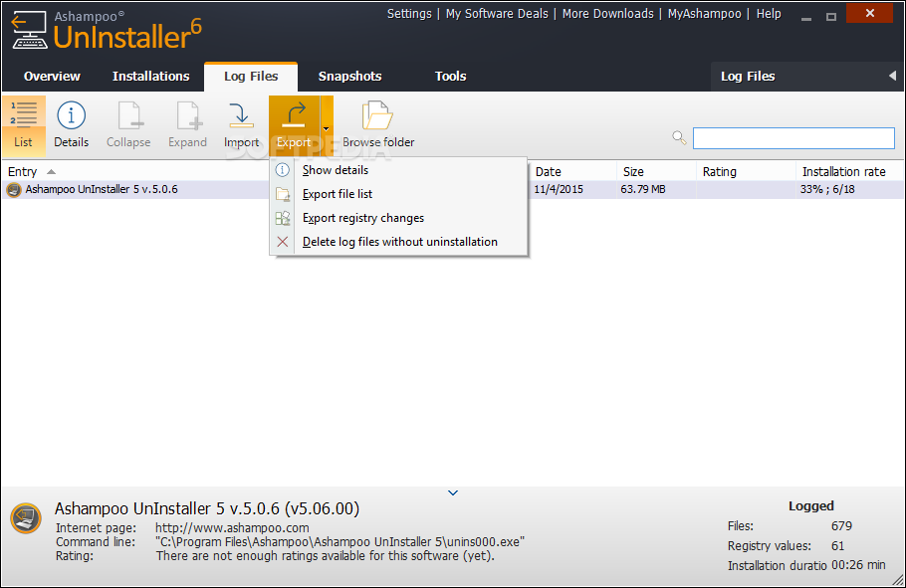Click the Import log file icon
Viewport: 906px width, 588px height.
pos(241,115)
